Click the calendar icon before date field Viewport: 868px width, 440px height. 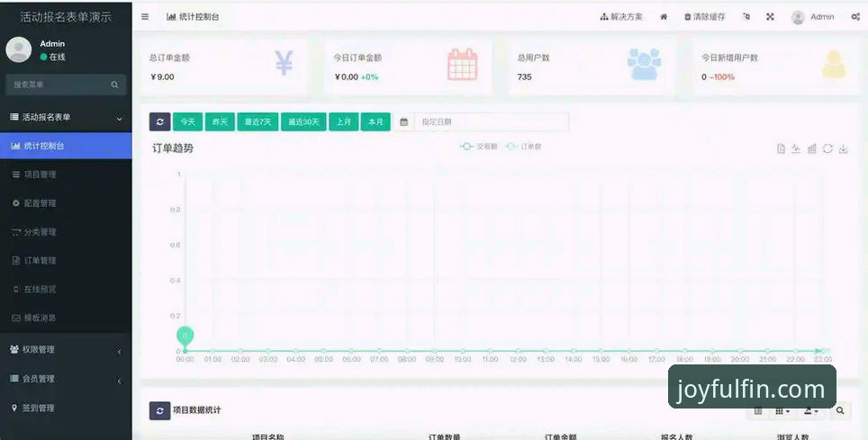(x=403, y=121)
